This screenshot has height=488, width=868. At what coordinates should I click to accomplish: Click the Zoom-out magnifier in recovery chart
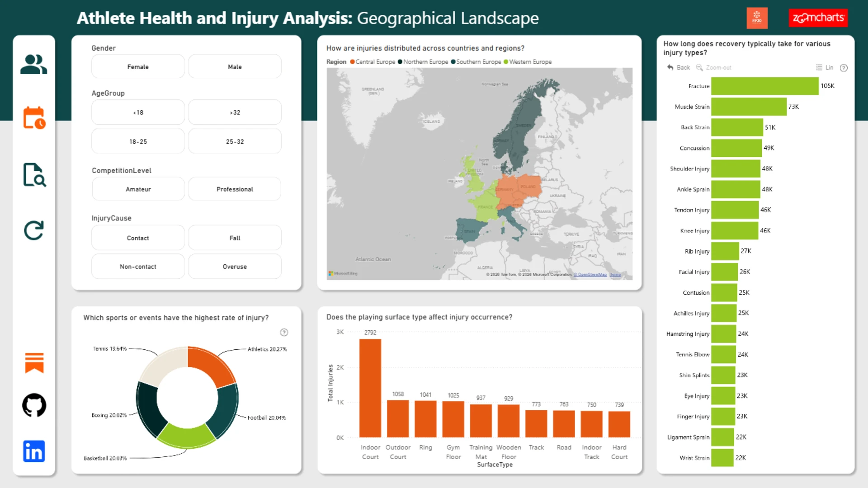tap(713, 67)
